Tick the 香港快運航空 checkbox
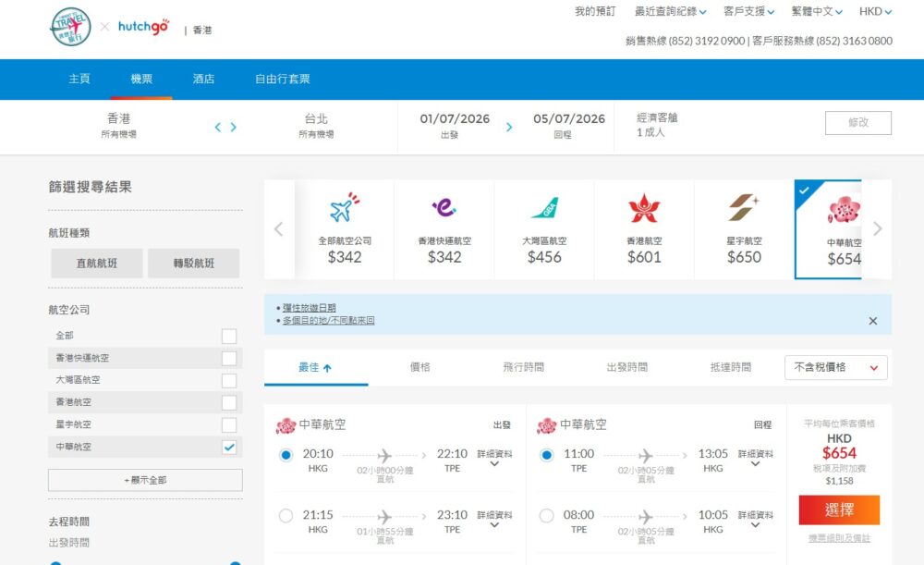Viewport: 924px width, 565px height. pyautogui.click(x=229, y=358)
